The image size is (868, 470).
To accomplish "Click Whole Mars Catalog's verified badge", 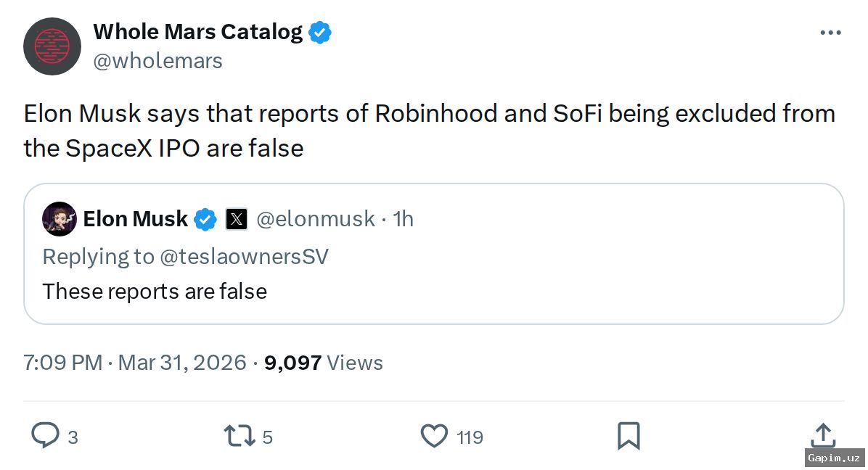I will tap(319, 32).
